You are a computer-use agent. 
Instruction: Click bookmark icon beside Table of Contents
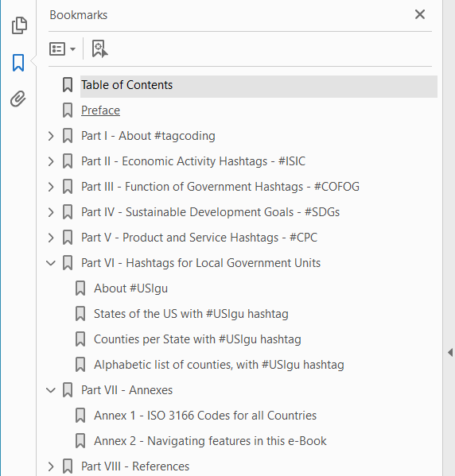coord(68,85)
